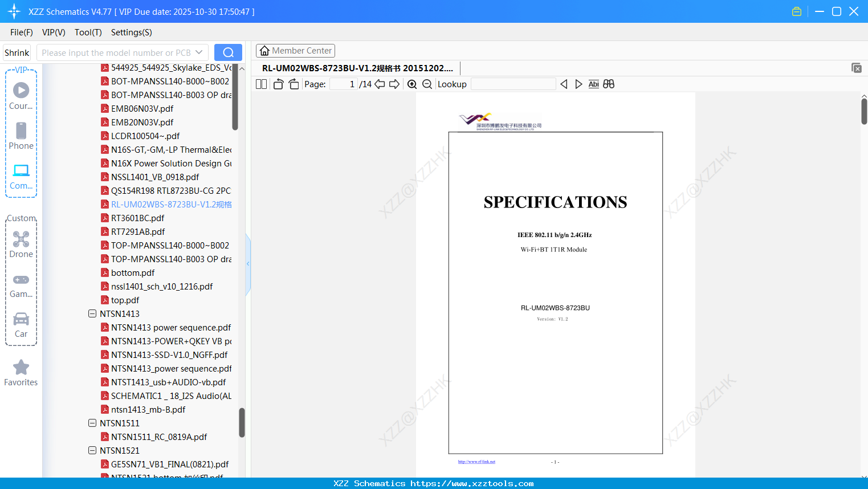Viewport: 868px width, 489px height.
Task: Open Car category in sidebar
Action: click(21, 325)
